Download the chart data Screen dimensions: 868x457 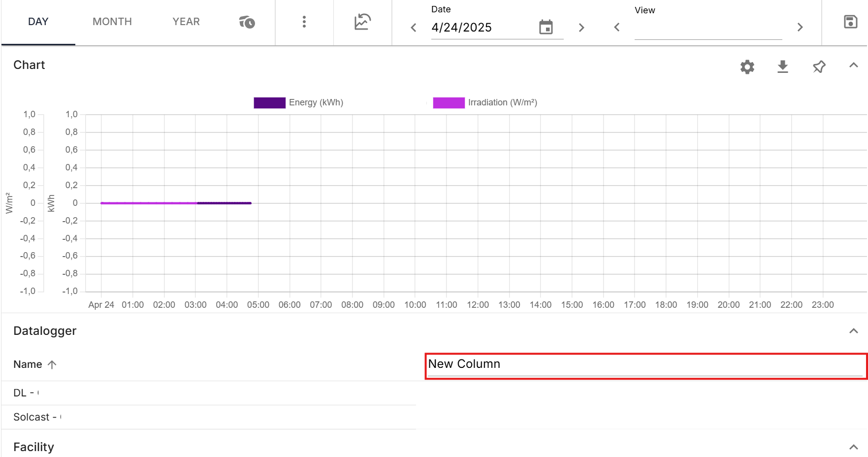click(782, 67)
